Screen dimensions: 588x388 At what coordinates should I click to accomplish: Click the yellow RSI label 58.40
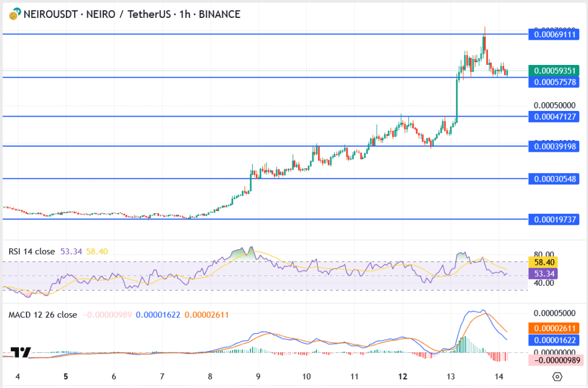[544, 262]
